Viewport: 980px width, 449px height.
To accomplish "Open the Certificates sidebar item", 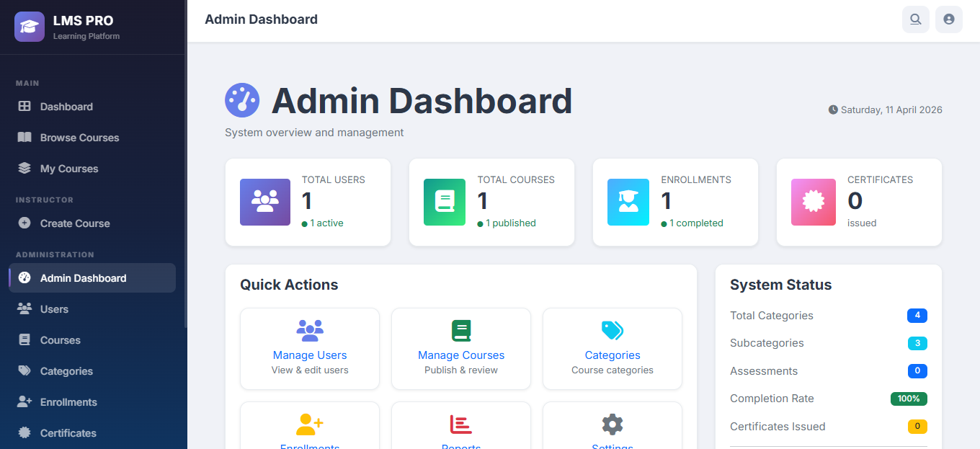I will (92, 433).
